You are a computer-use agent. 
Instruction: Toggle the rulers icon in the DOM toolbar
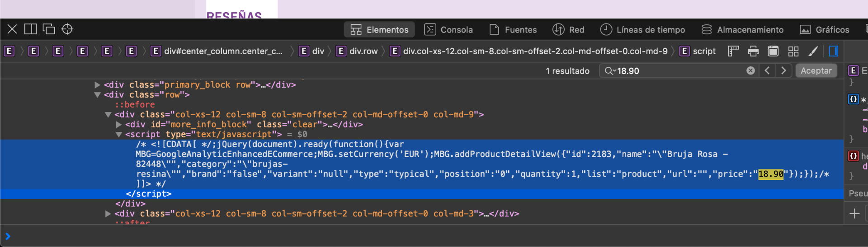pyautogui.click(x=733, y=51)
